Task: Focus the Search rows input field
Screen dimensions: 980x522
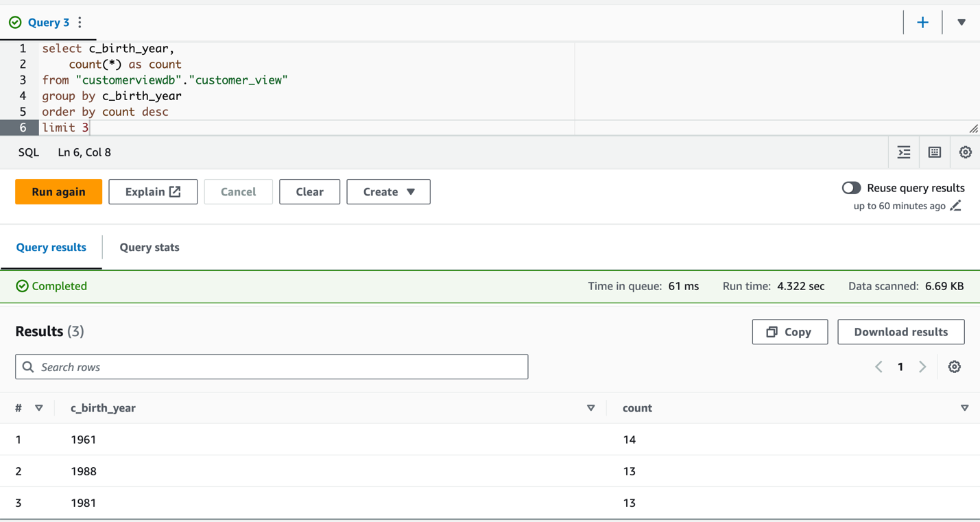Action: (x=272, y=367)
